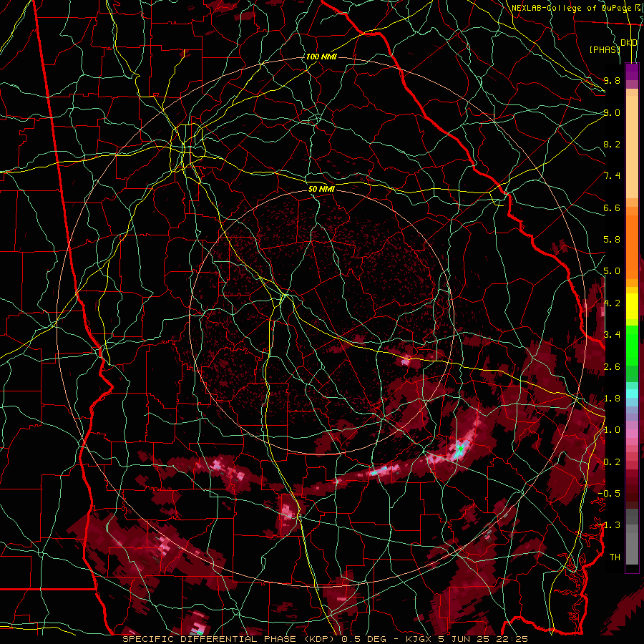Click the 1.8 legend value
This screenshot has width=644, height=644.
pos(612,399)
